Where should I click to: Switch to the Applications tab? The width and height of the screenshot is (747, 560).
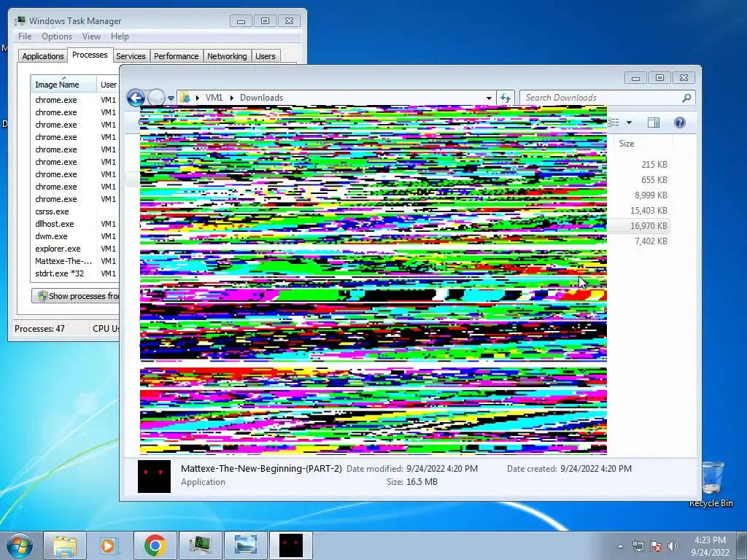pyautogui.click(x=43, y=56)
